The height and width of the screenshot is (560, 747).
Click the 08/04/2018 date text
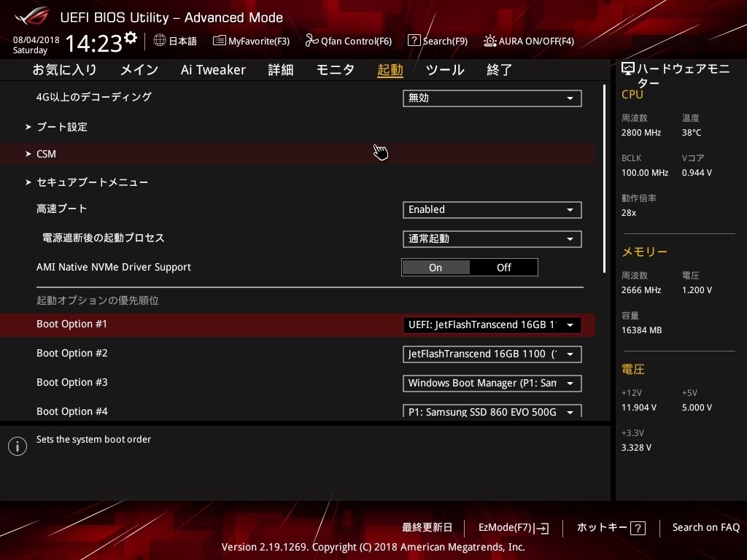36,40
